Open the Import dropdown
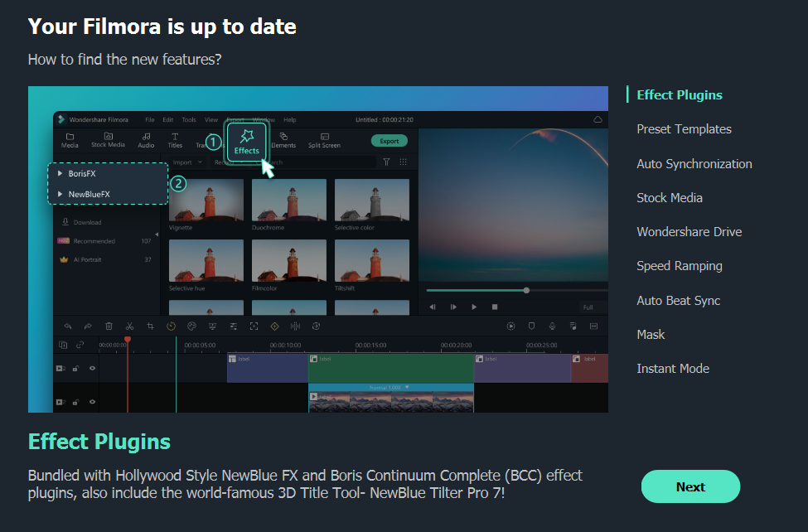The image size is (808, 532). [x=187, y=162]
